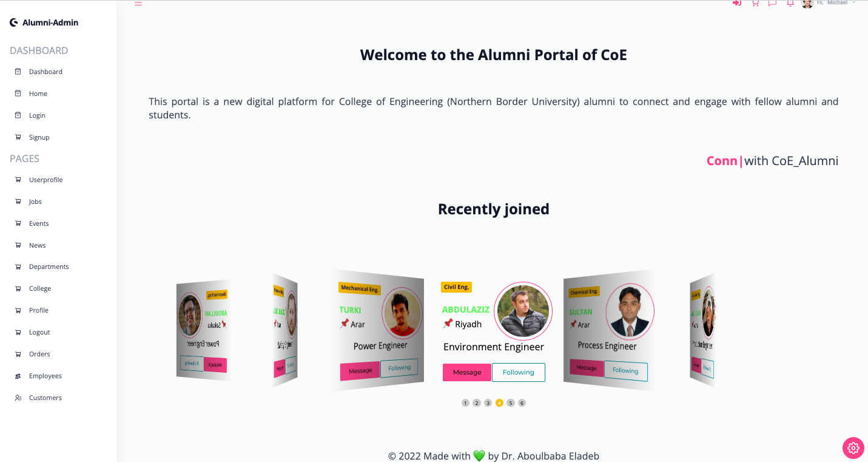Image resolution: width=868 pixels, height=462 pixels.
Task: Click Following button on Abdulaziz's card
Action: tap(519, 372)
